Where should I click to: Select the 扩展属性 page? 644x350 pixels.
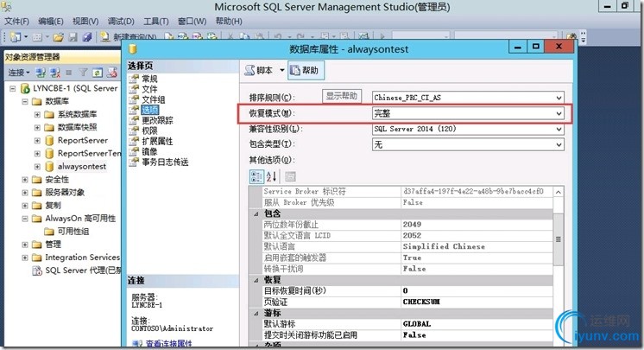[157, 141]
